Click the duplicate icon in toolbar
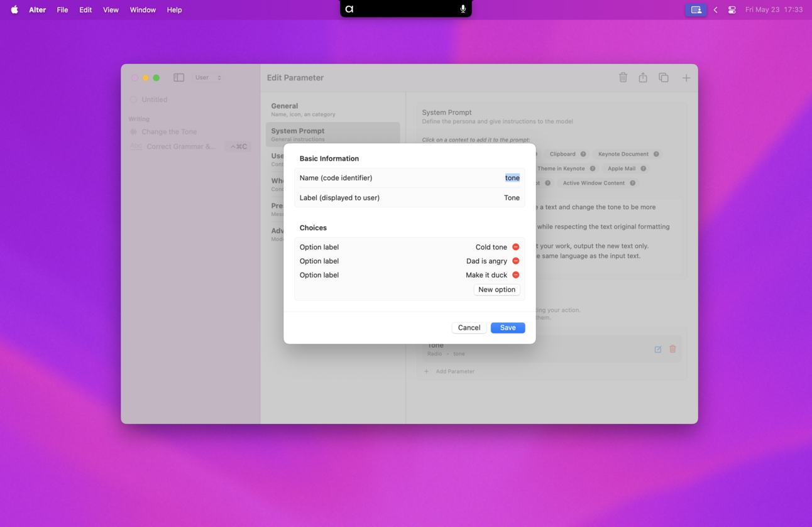 (664, 77)
